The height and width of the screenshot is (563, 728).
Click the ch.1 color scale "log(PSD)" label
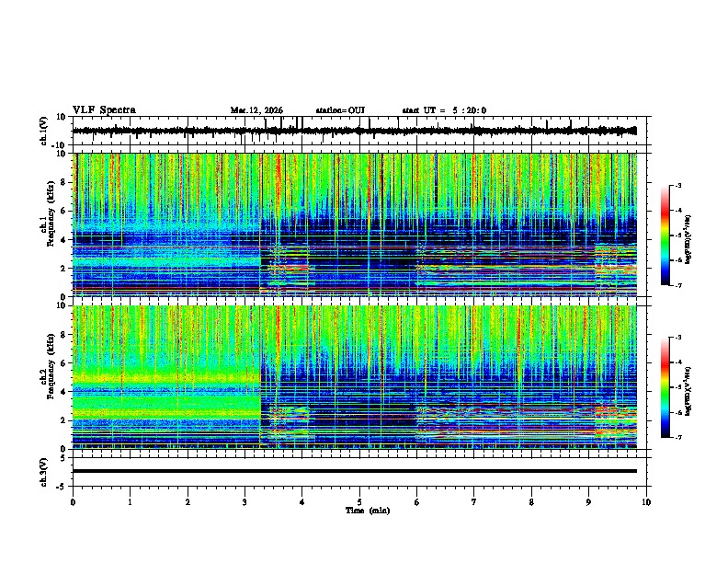point(688,239)
